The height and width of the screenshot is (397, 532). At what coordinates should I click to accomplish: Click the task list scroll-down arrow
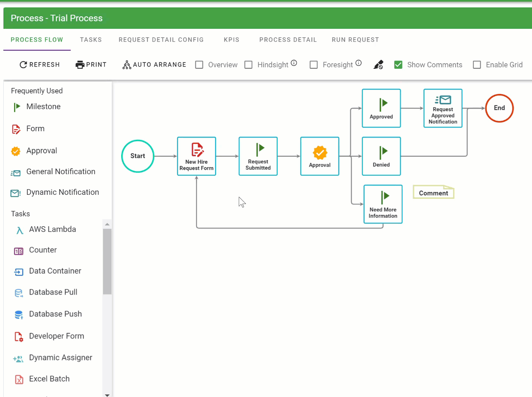[107, 394]
